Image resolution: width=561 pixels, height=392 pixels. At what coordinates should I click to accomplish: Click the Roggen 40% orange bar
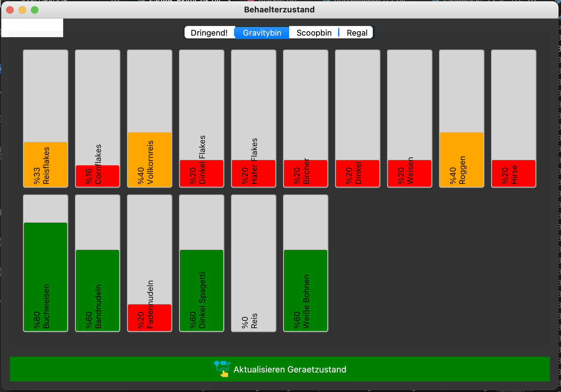pyautogui.click(x=462, y=159)
